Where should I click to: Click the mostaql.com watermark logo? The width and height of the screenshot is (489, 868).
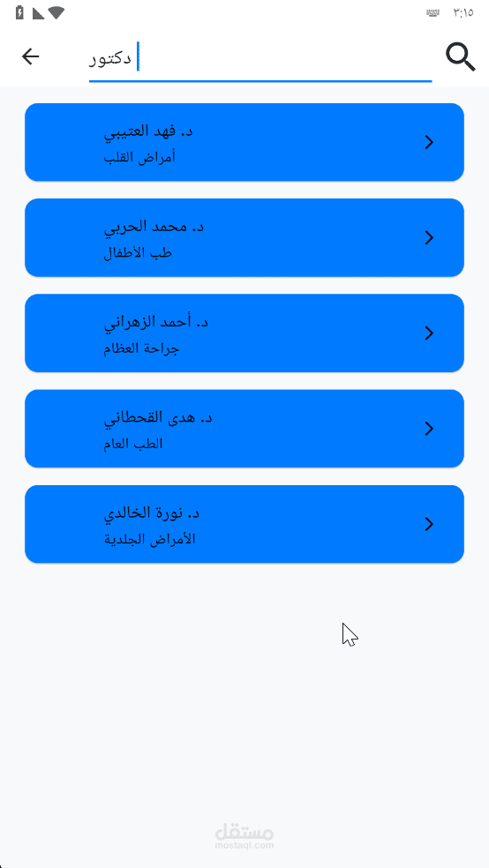point(244,836)
